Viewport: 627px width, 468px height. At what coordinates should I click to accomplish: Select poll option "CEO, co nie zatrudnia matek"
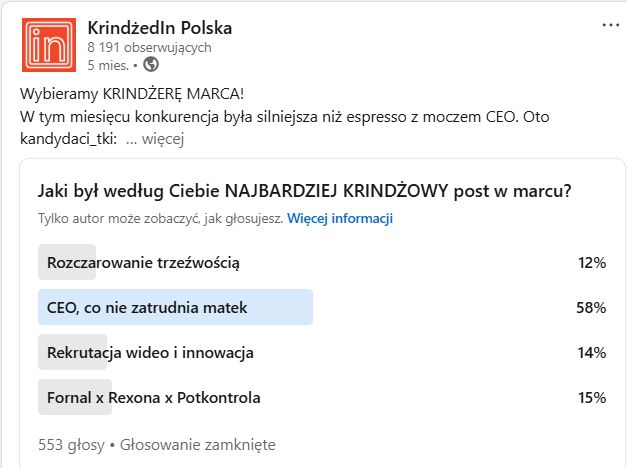147,308
